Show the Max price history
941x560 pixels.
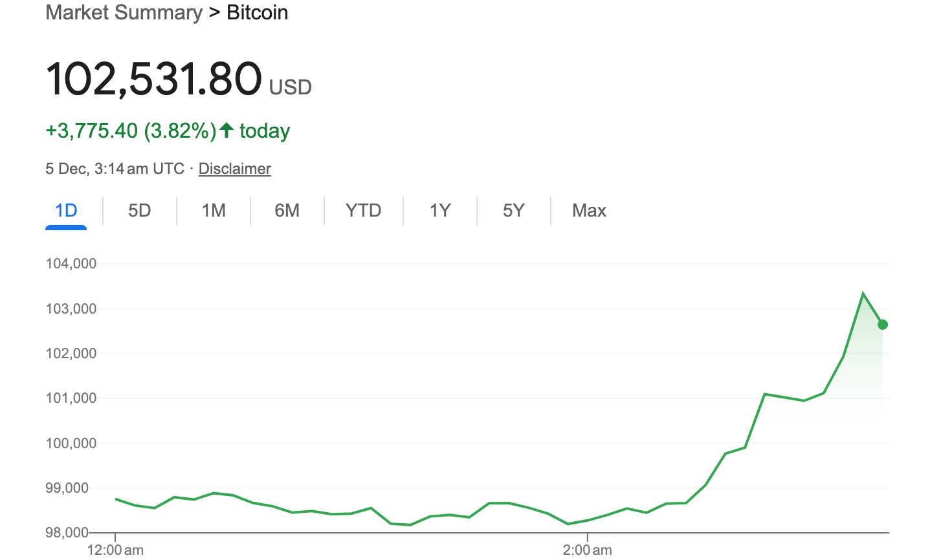click(589, 211)
